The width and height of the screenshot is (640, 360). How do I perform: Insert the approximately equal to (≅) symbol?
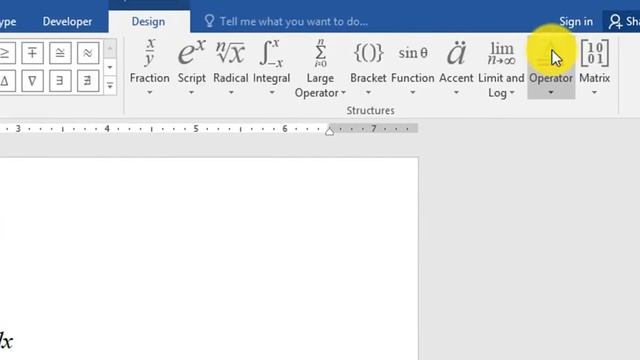(x=60, y=53)
